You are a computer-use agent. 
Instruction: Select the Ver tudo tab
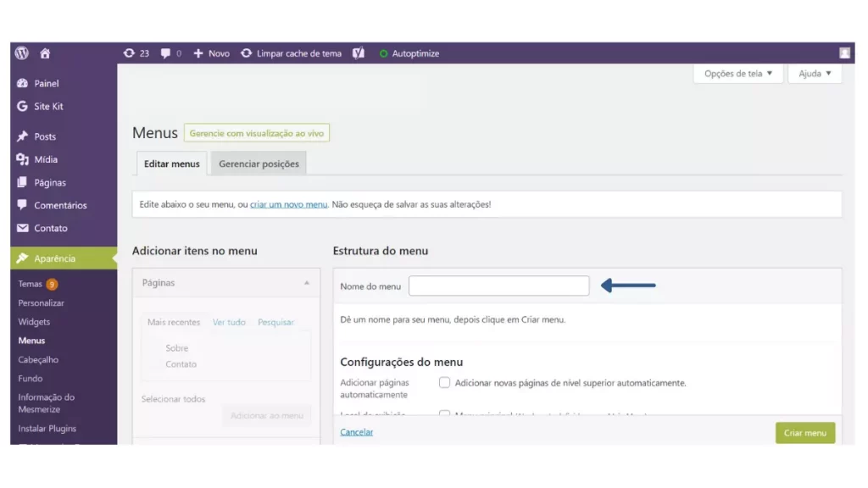[x=229, y=322]
